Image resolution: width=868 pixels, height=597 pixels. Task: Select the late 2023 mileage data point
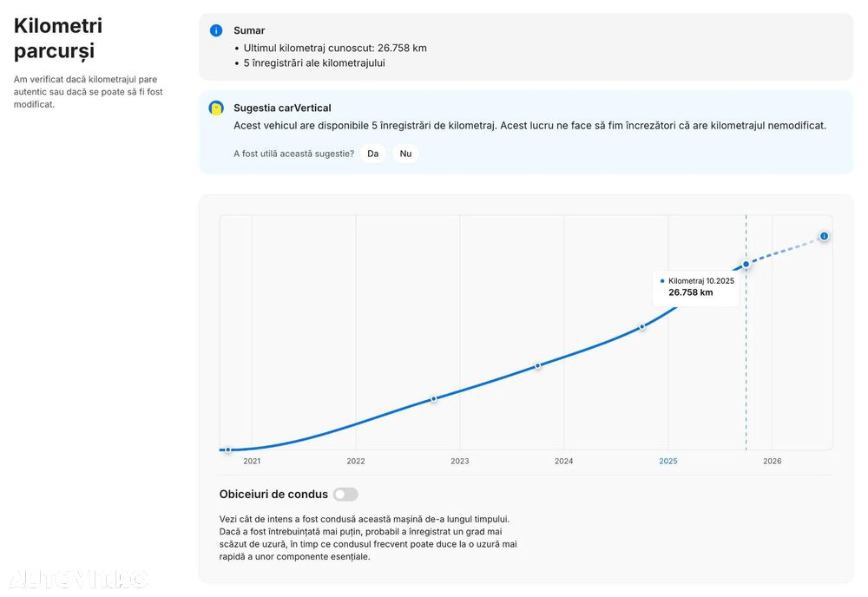pos(537,365)
